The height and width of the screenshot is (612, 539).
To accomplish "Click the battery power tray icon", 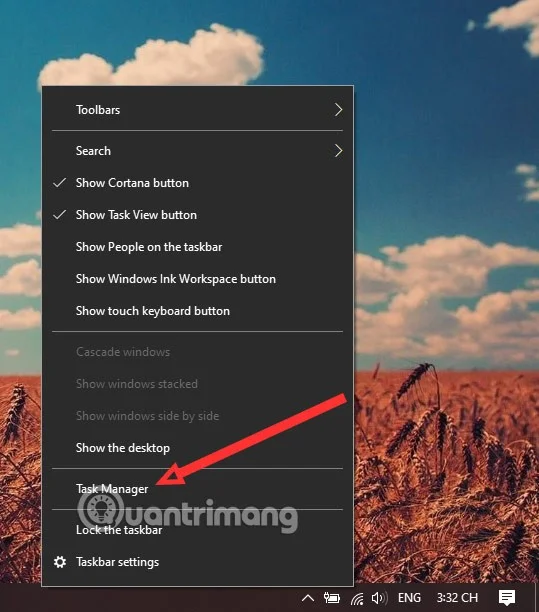I will 332,598.
